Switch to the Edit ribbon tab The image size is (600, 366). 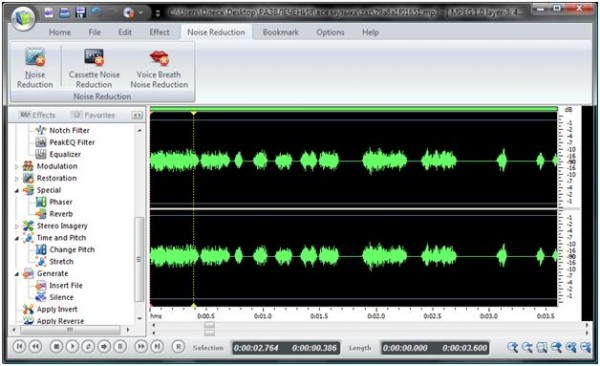(x=125, y=32)
